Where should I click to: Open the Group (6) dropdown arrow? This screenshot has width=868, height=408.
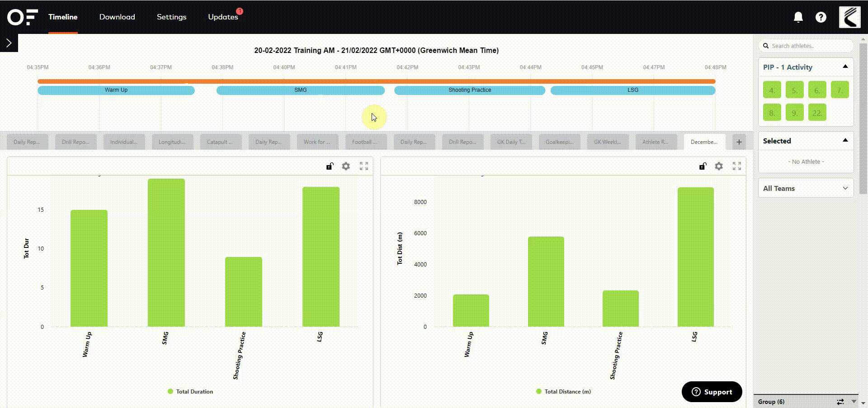854,402
